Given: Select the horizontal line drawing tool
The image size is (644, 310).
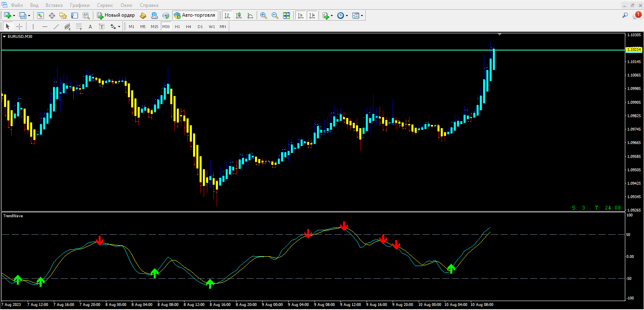Looking at the screenshot, I should click(x=44, y=26).
